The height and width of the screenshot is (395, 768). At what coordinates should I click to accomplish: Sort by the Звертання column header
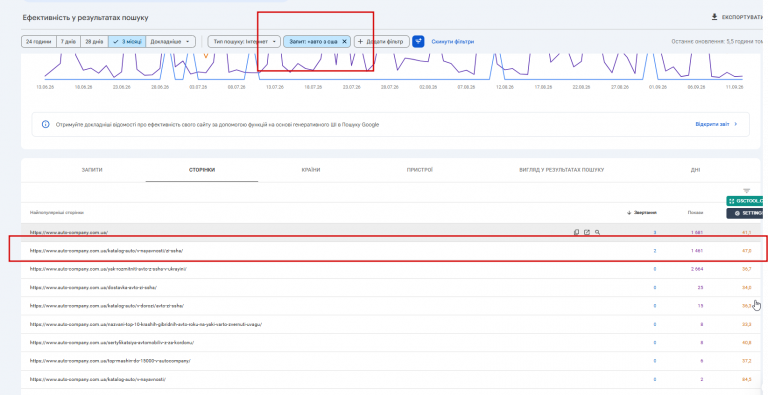pos(645,213)
